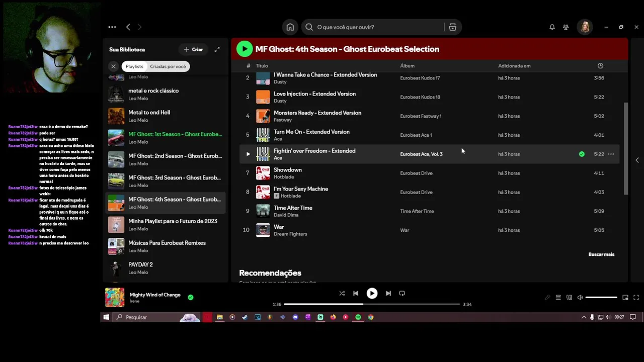
Task: Play the MF Ghost 4th Season playlist
Action: (x=245, y=49)
